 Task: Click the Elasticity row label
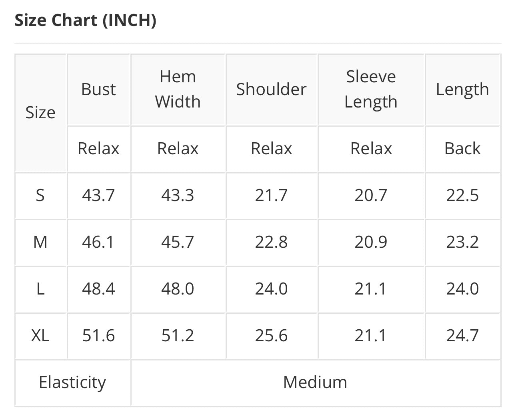72,382
